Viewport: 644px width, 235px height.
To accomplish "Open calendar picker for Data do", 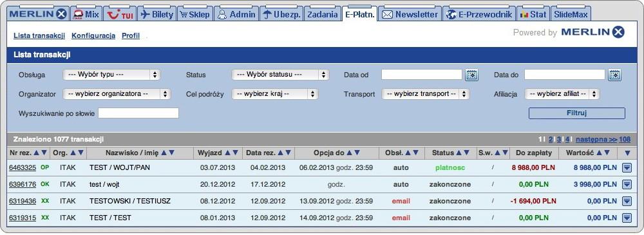I will pyautogui.click(x=615, y=75).
